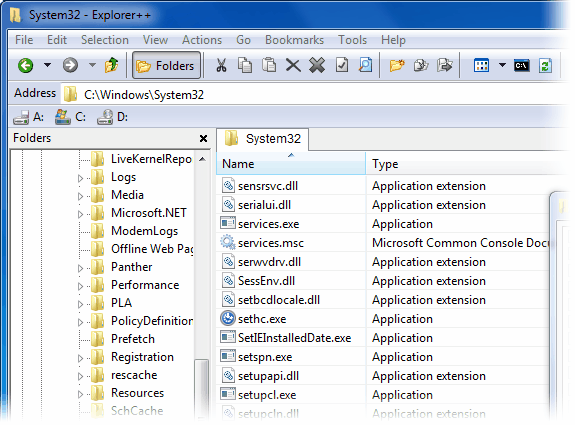
Task: Select the file sensrsvc.dll
Action: [260, 186]
